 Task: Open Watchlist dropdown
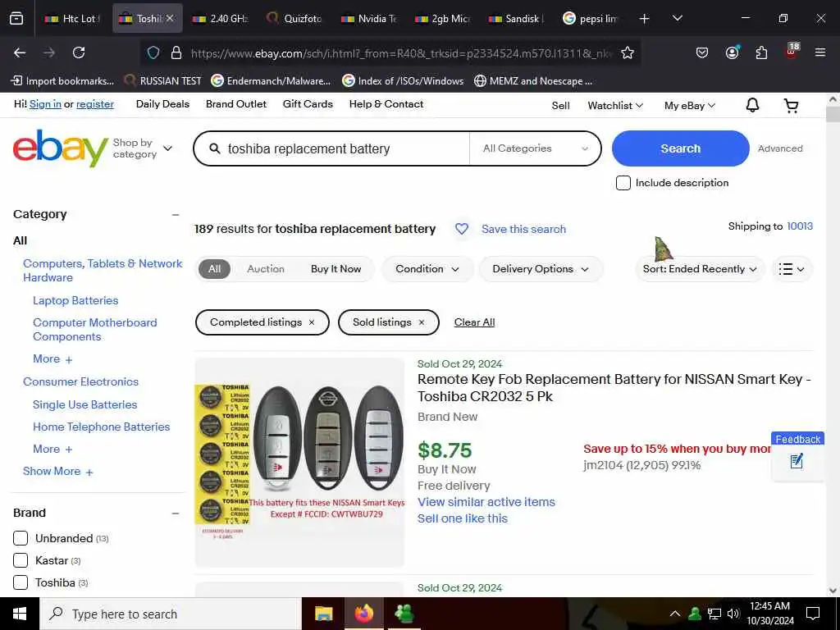coord(615,106)
